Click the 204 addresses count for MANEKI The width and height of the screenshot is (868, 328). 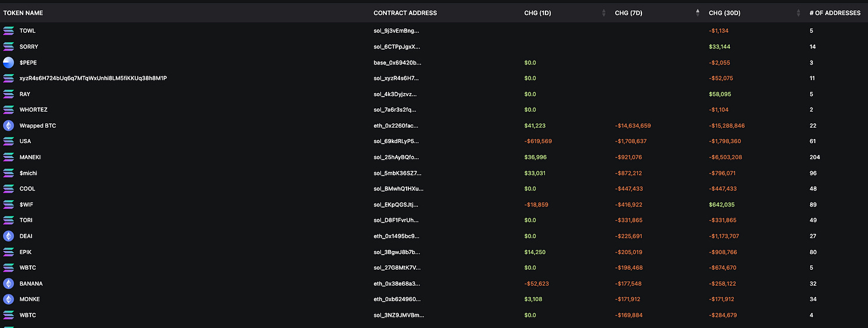coord(815,157)
